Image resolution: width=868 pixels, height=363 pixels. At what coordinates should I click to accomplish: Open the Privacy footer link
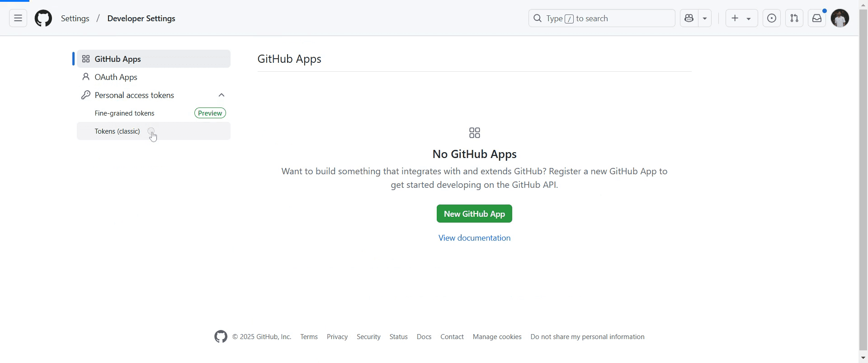tap(337, 337)
